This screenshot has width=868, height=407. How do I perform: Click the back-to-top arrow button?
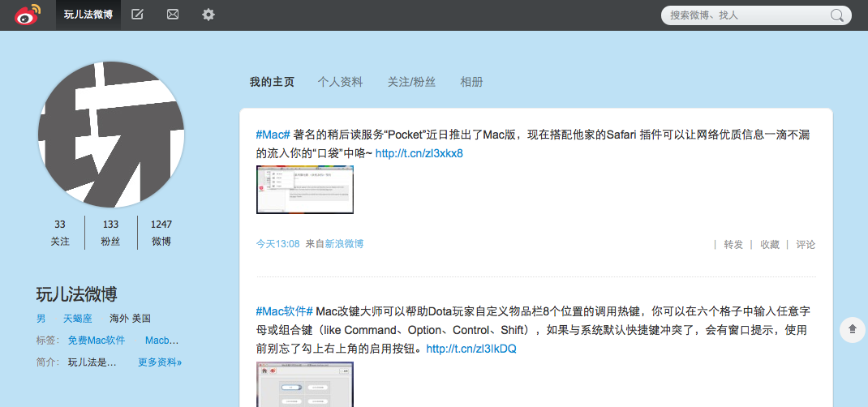coord(853,329)
